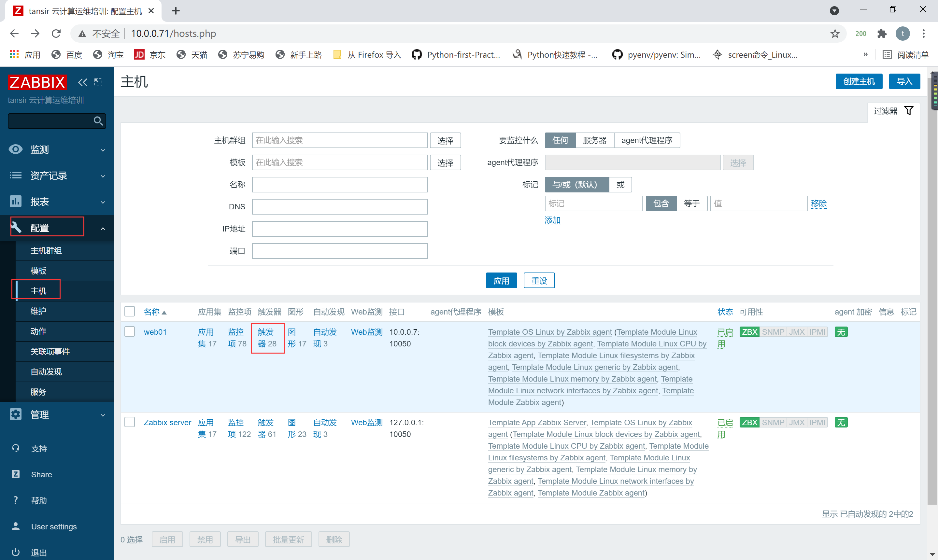
Task: Show more bookmarks with the overflow chevron
Action: tap(865, 55)
